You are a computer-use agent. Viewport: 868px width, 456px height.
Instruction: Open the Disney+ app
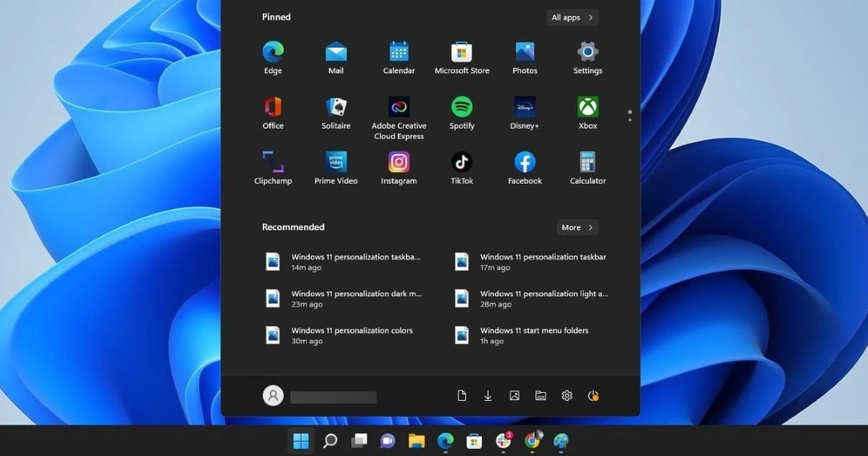click(x=524, y=112)
